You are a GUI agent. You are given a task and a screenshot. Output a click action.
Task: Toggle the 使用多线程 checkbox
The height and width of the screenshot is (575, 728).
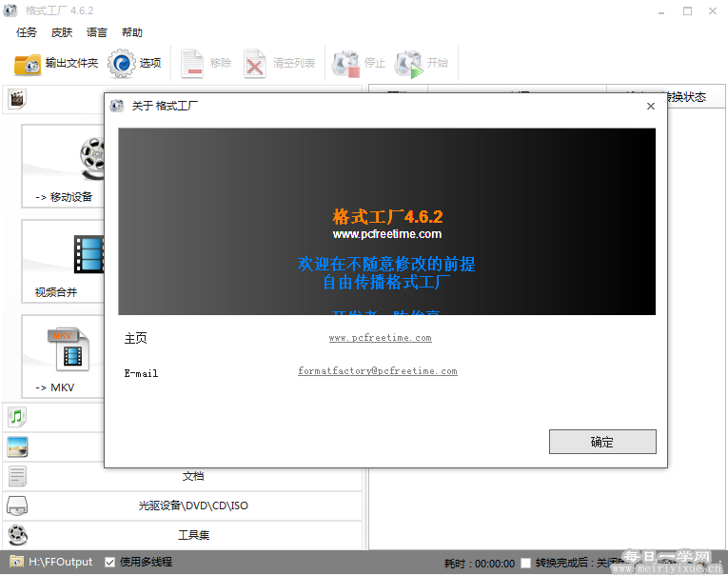110,563
